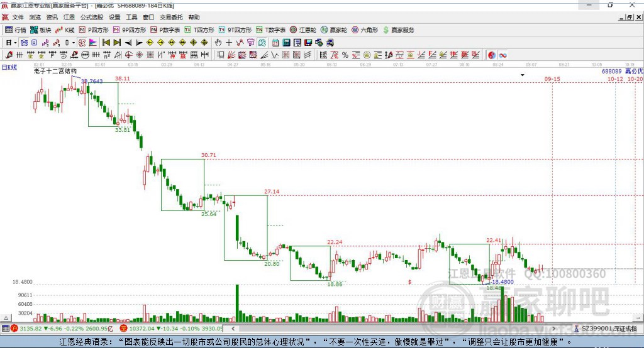Click the n² formula icon

(107, 55)
